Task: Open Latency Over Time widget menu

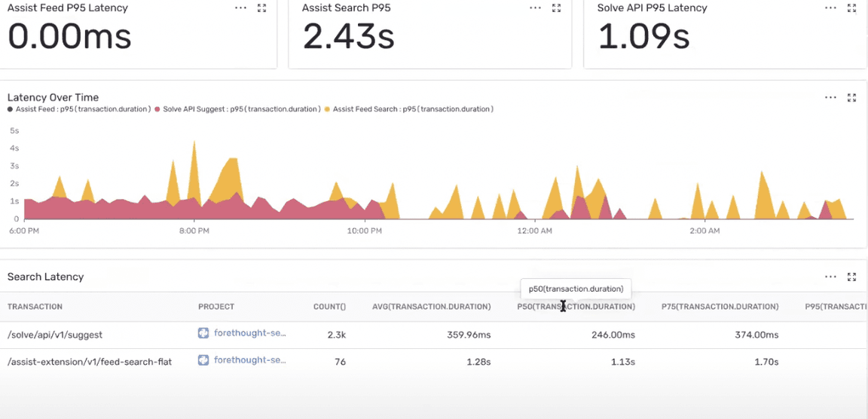Action: 831,97
